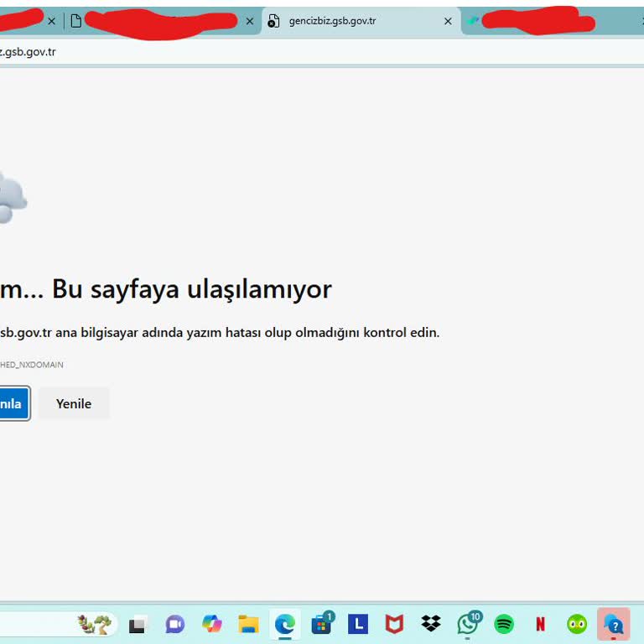Open Duolingo from the taskbar
Screen dimensions: 644x644
(x=577, y=624)
